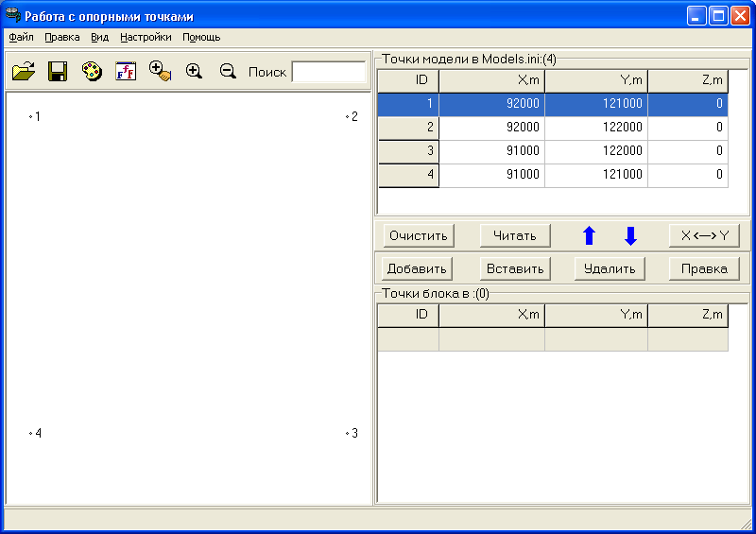Image resolution: width=756 pixels, height=534 pixels.
Task: Click the zoom out magnifier
Action: 228,72
